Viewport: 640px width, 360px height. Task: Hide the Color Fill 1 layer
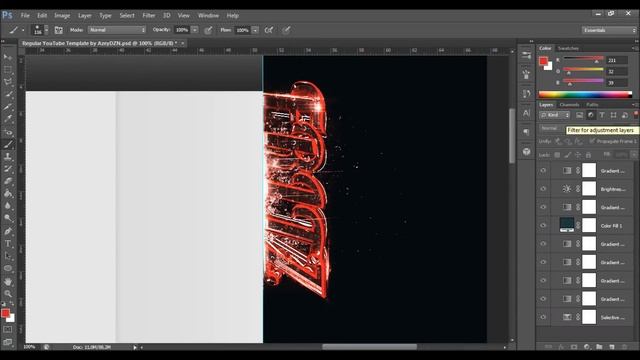(543, 225)
